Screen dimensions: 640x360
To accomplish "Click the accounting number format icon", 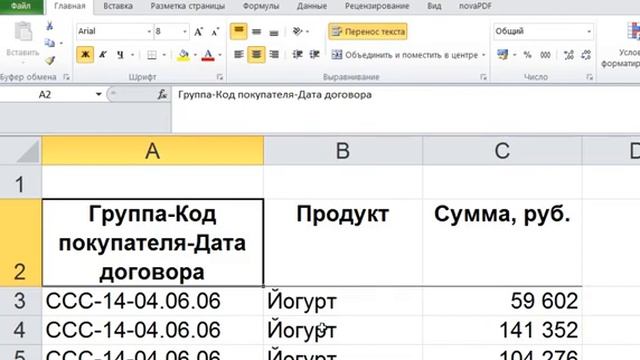I will point(502,55).
